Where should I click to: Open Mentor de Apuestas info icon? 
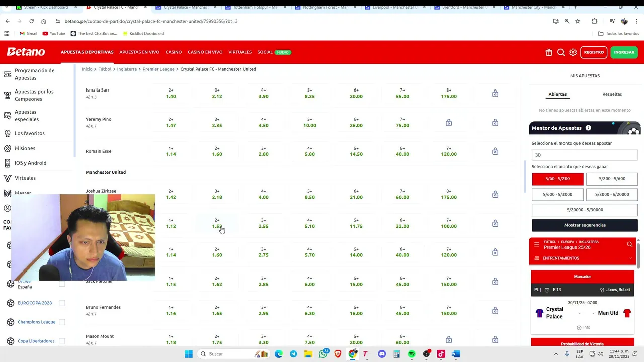coord(588,128)
